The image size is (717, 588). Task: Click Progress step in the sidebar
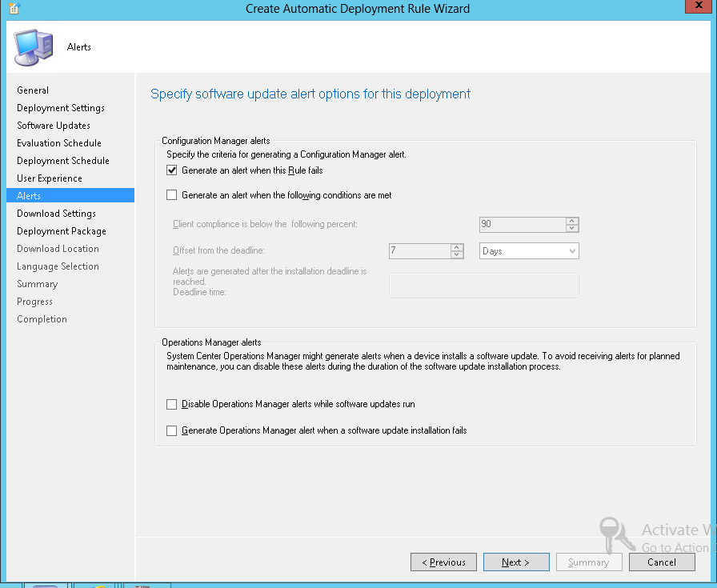(x=34, y=302)
